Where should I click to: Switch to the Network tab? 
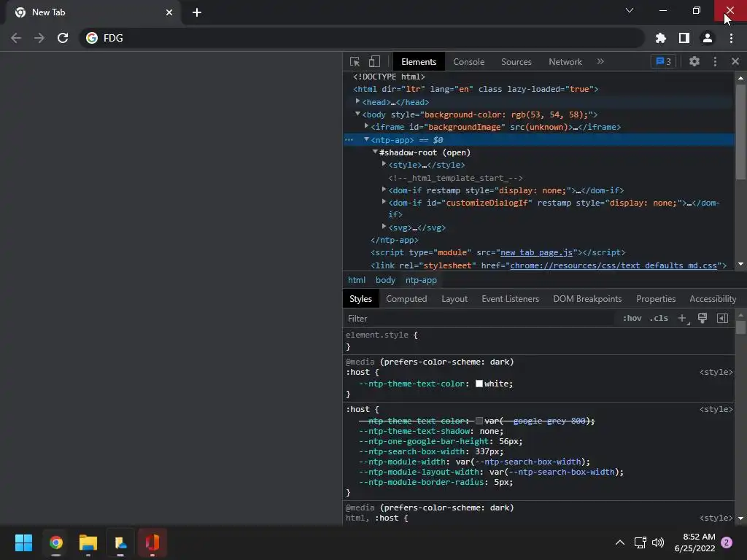[x=565, y=62]
